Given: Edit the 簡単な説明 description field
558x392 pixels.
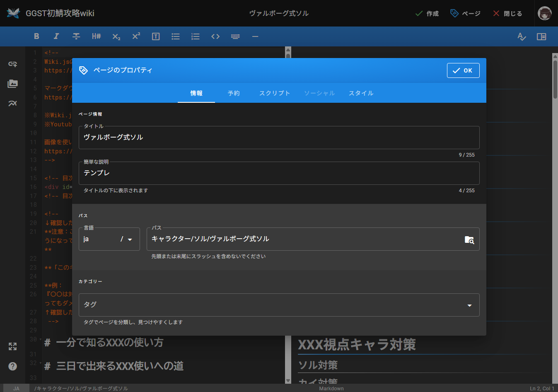Looking at the screenshot, I should coord(279,173).
